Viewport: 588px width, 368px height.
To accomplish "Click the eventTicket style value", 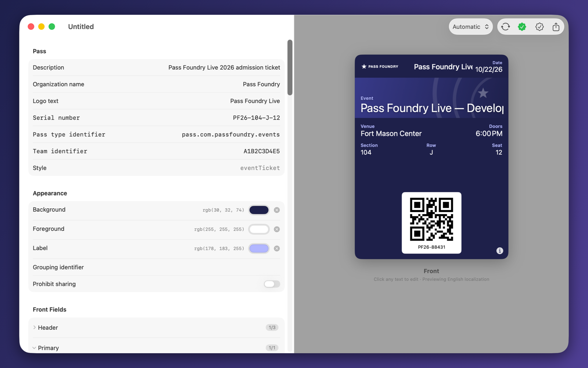I will pyautogui.click(x=260, y=168).
